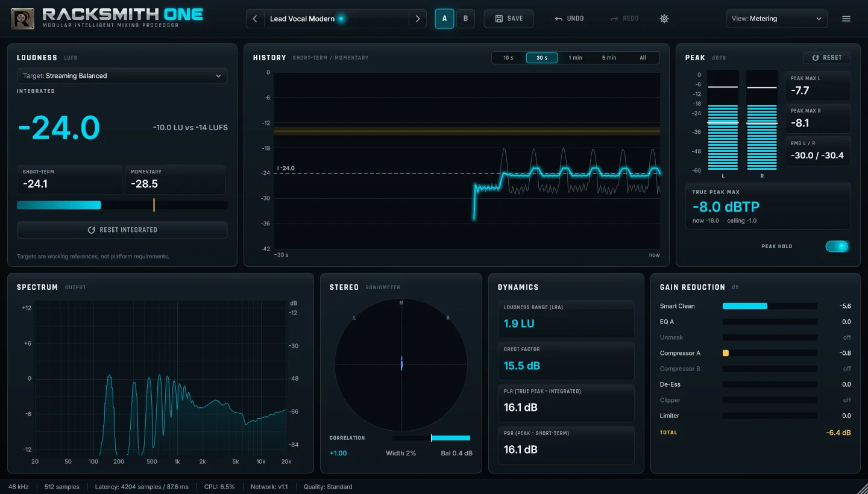868x494 pixels.
Task: Click the RMS L / R -30.0 / -30.4 readout
Action: tap(817, 151)
